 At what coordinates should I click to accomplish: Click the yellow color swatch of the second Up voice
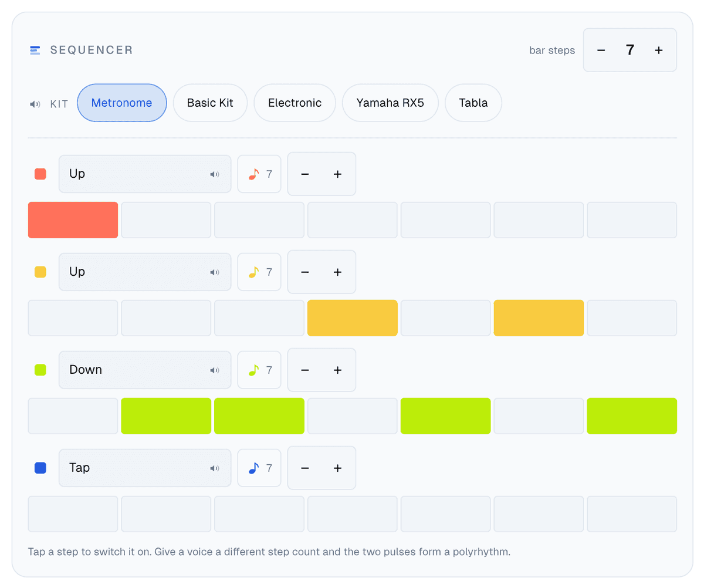[x=40, y=272]
